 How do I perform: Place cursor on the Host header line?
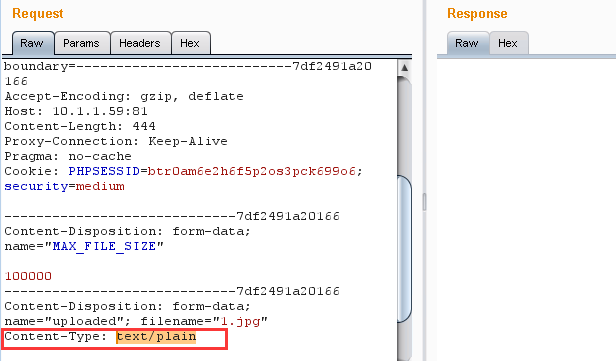tap(76, 111)
